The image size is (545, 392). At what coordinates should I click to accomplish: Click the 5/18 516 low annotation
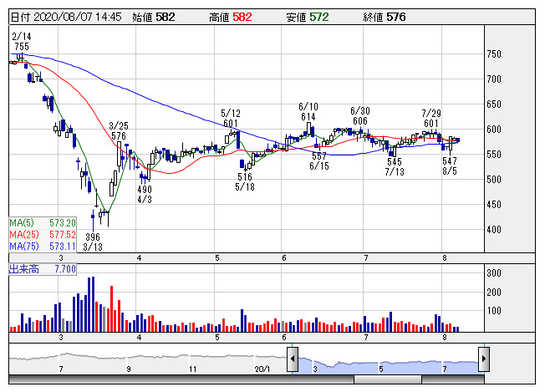[245, 181]
